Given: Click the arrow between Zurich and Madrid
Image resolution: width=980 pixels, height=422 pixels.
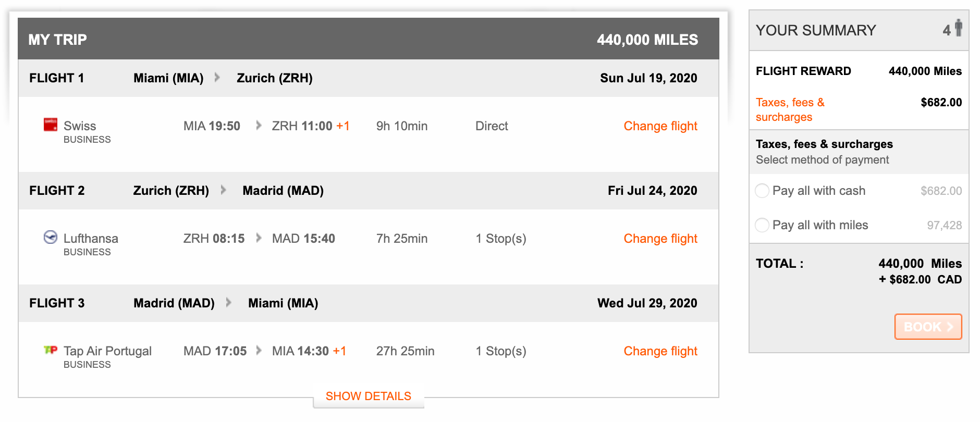Looking at the screenshot, I should 223,190.
